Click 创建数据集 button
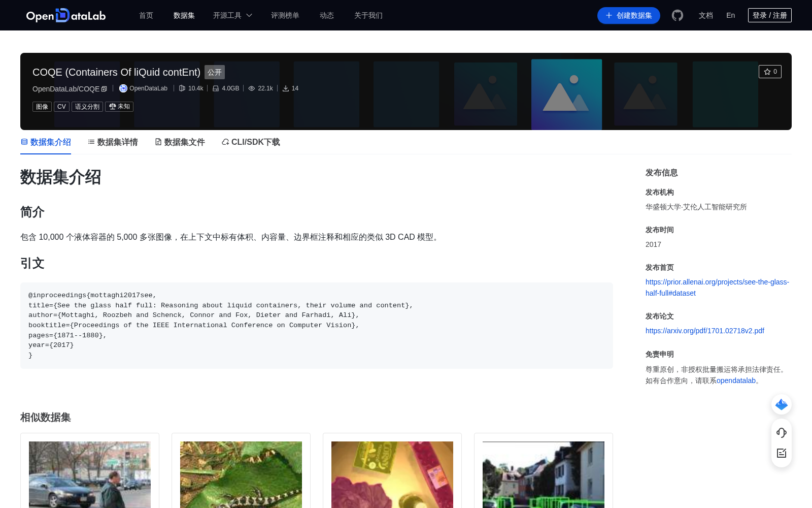Image resolution: width=812 pixels, height=508 pixels. coord(629,15)
